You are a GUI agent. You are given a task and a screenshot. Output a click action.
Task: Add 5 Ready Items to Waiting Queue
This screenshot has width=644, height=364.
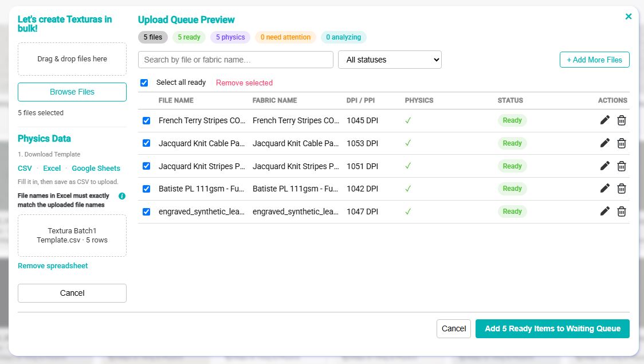click(x=552, y=328)
